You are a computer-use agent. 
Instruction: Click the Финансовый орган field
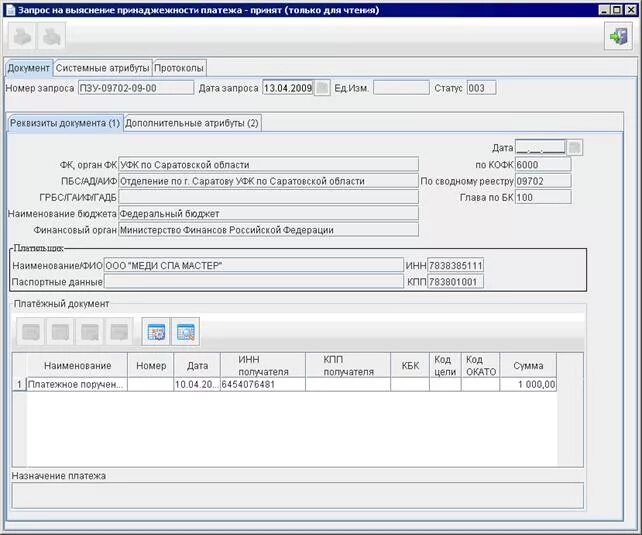tap(269, 230)
